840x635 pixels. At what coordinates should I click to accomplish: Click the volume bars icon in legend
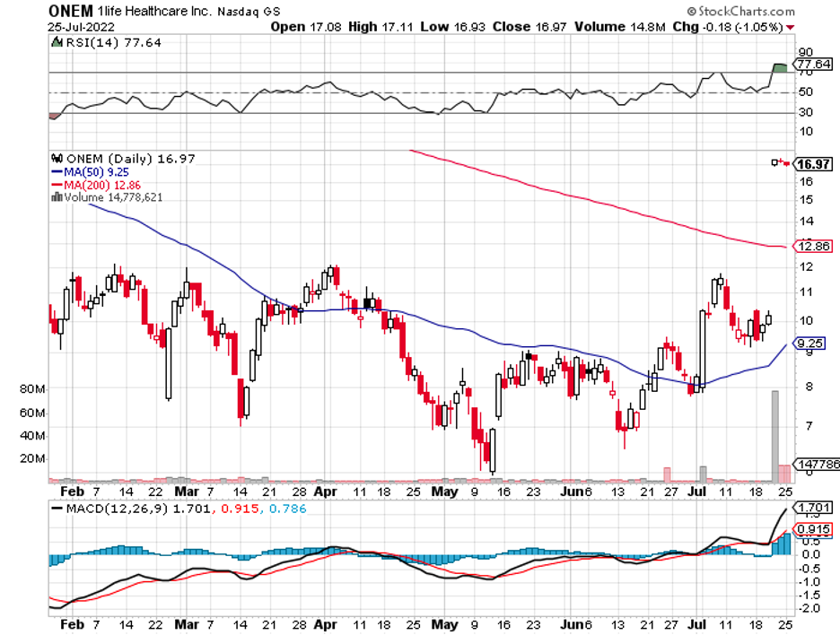point(56,197)
